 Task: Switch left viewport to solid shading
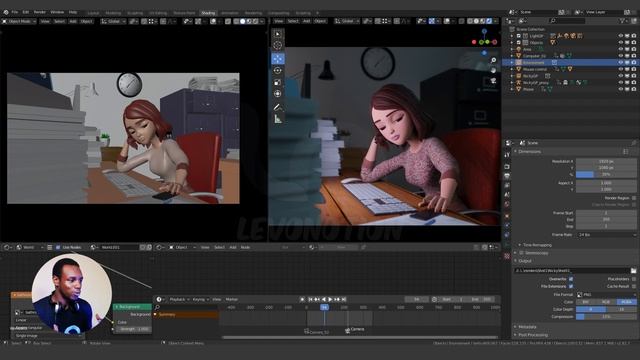point(242,21)
